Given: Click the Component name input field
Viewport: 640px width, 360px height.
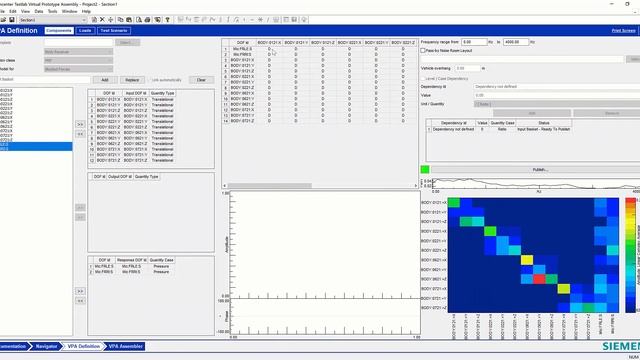Looking at the screenshot, I should (x=78, y=42).
